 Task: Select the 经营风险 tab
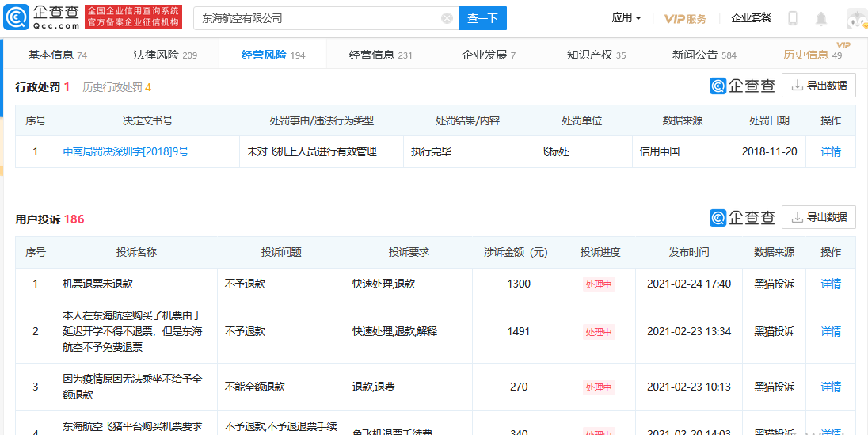tap(273, 55)
